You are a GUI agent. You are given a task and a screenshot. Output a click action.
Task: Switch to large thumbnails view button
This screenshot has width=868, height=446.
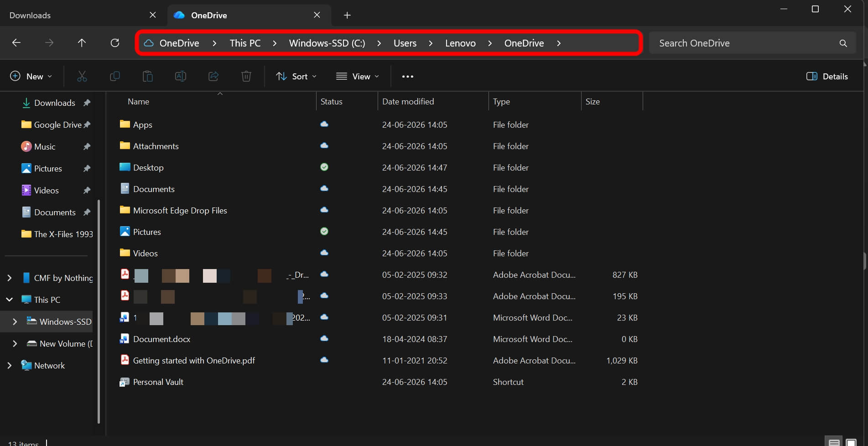pos(851,442)
